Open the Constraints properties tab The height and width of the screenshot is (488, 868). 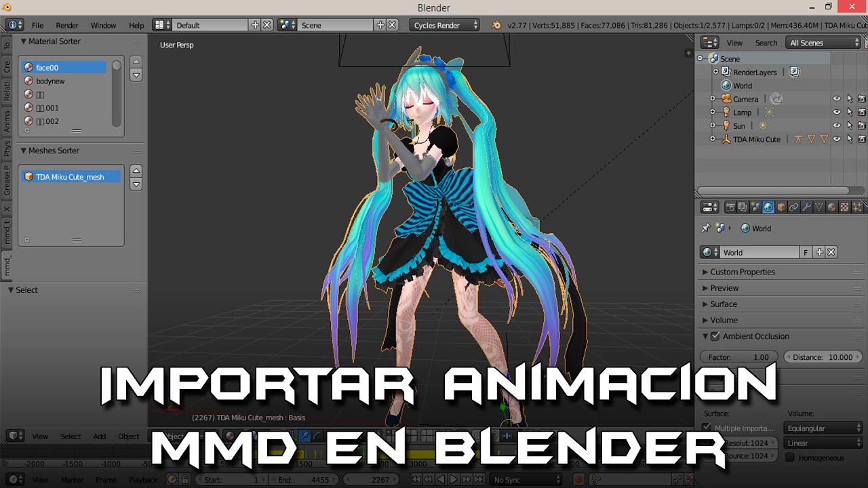coord(793,207)
